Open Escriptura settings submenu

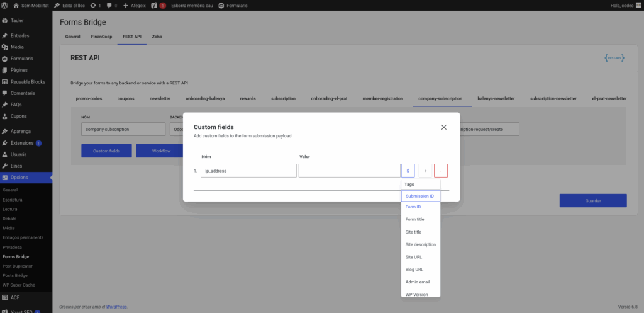tap(13, 200)
